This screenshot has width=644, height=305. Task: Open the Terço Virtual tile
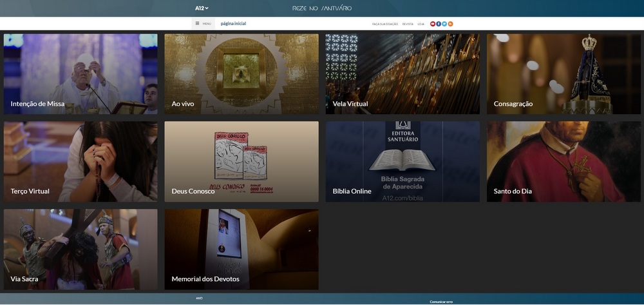[x=80, y=161]
